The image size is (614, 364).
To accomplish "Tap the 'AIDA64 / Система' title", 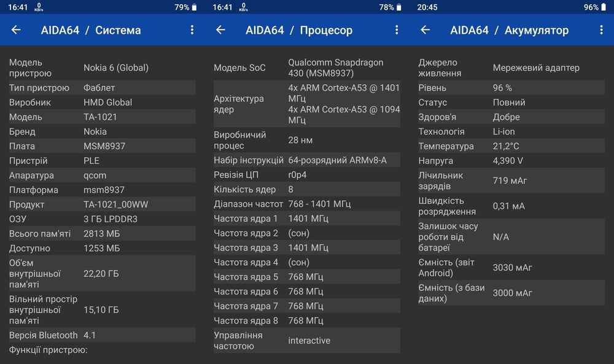I will [91, 30].
